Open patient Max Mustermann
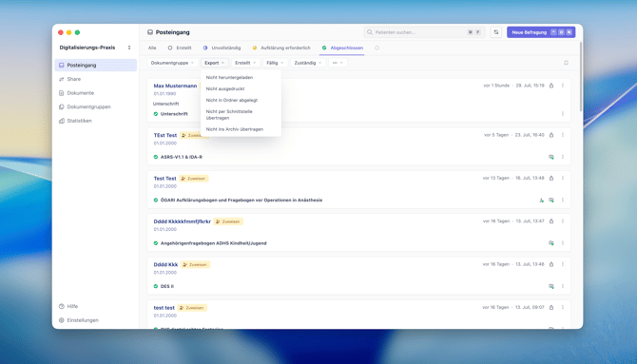This screenshot has height=364, width=637. coord(175,86)
